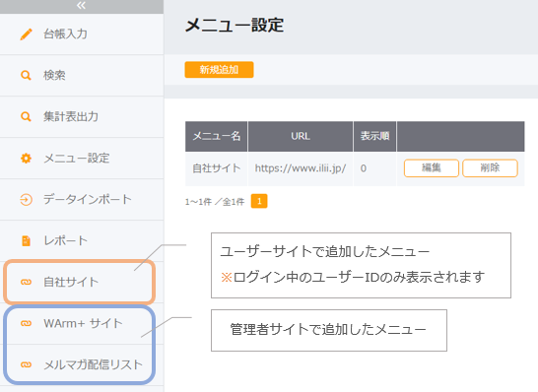Click the gear icon for メニュー設定
The image size is (538, 392).
coord(26,159)
